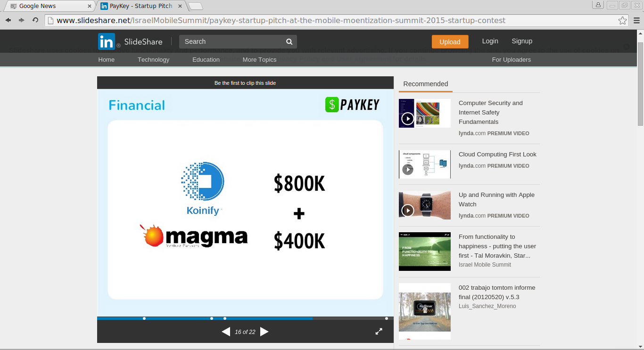Open the Education category

[206, 60]
